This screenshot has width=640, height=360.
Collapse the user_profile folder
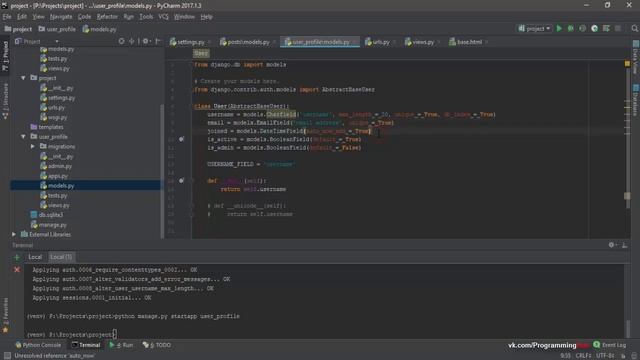(x=23, y=137)
